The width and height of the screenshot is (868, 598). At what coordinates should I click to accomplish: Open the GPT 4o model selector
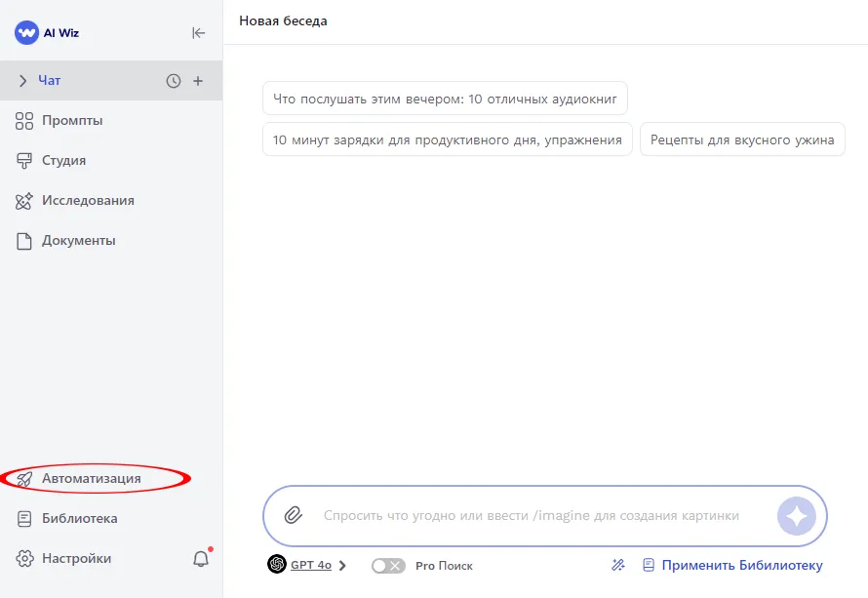click(x=308, y=565)
